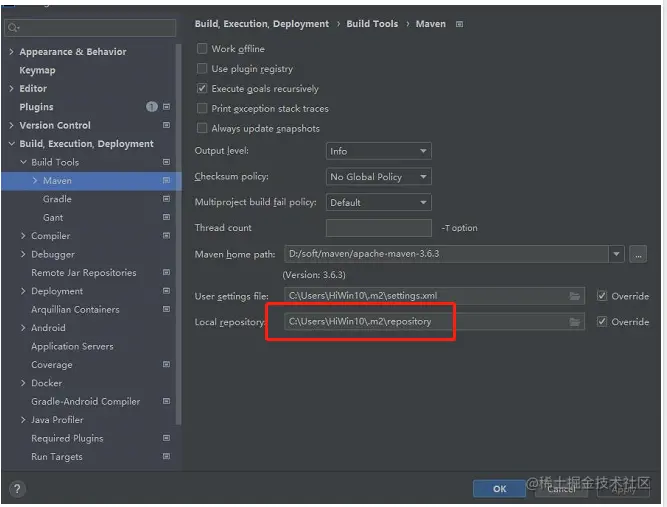Click the Maven home path browse button
The height and width of the screenshot is (507, 667).
click(638, 254)
